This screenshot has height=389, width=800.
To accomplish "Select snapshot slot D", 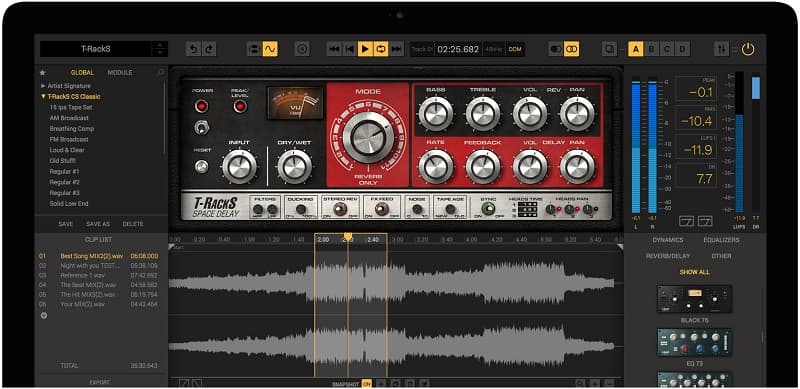I will pyautogui.click(x=682, y=49).
